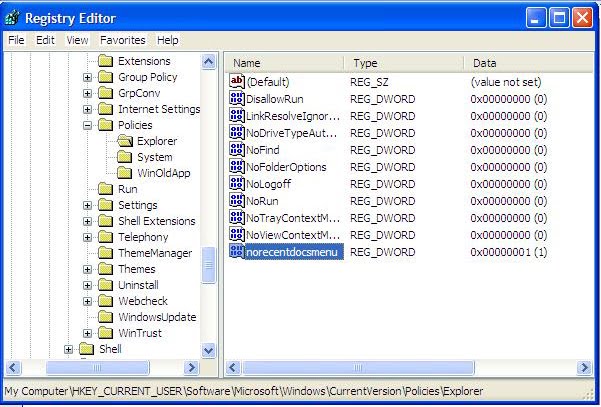Select the Group Policy folder icon
The image size is (601, 407).
(105, 77)
